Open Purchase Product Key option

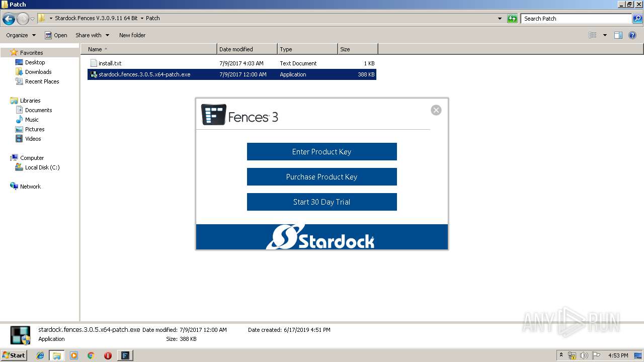tap(321, 177)
